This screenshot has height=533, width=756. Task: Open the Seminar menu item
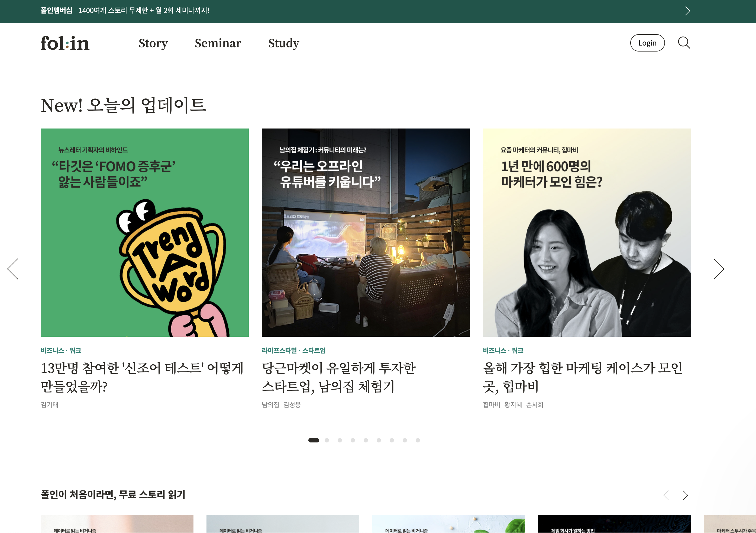218,43
